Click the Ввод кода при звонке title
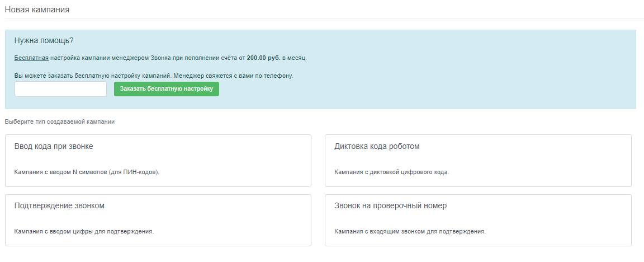 pyautogui.click(x=54, y=147)
